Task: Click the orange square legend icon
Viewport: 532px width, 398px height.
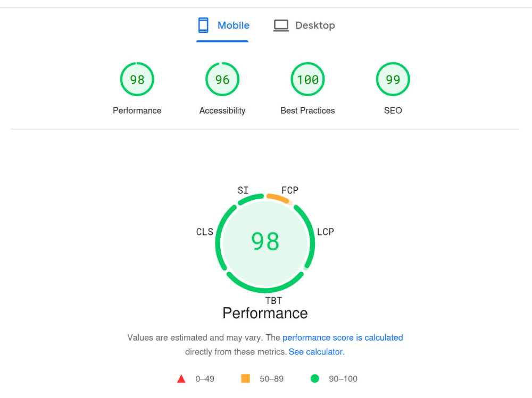Action: tap(245, 378)
